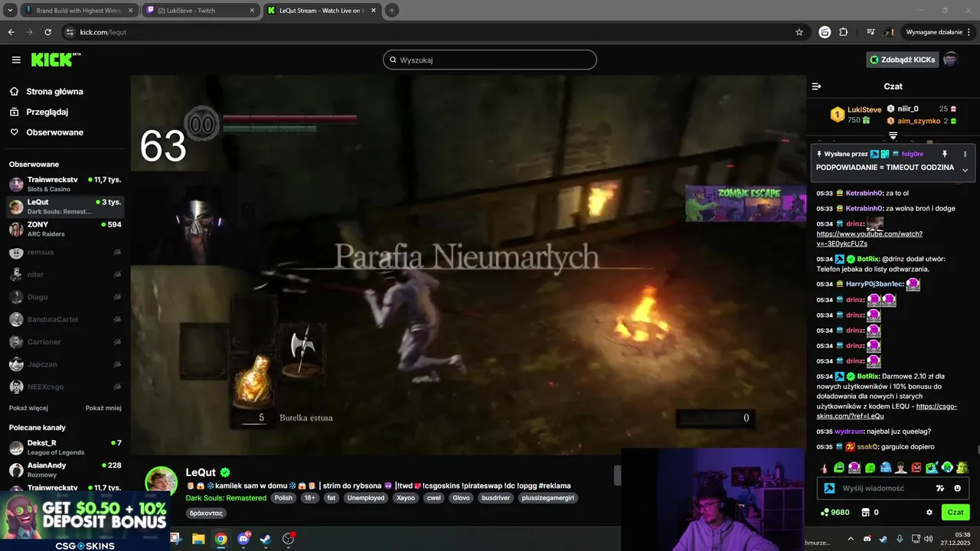Open File Explorer from the taskbar

[x=198, y=539]
